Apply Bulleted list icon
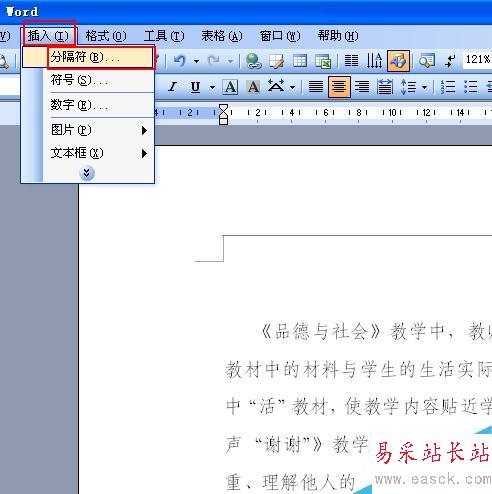Image resolution: width=492 pixels, height=494 pixels. tap(471, 87)
